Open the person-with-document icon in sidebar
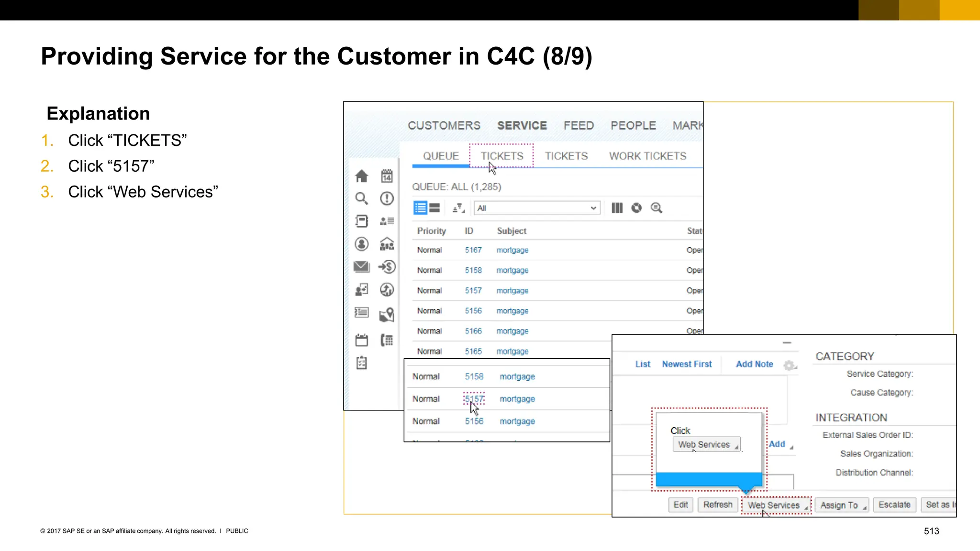The width and height of the screenshot is (980, 551). 362,289
